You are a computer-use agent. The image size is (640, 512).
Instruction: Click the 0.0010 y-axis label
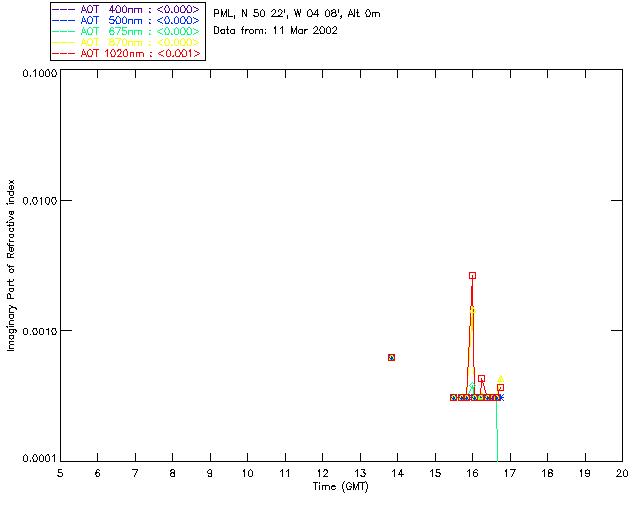[39, 331]
